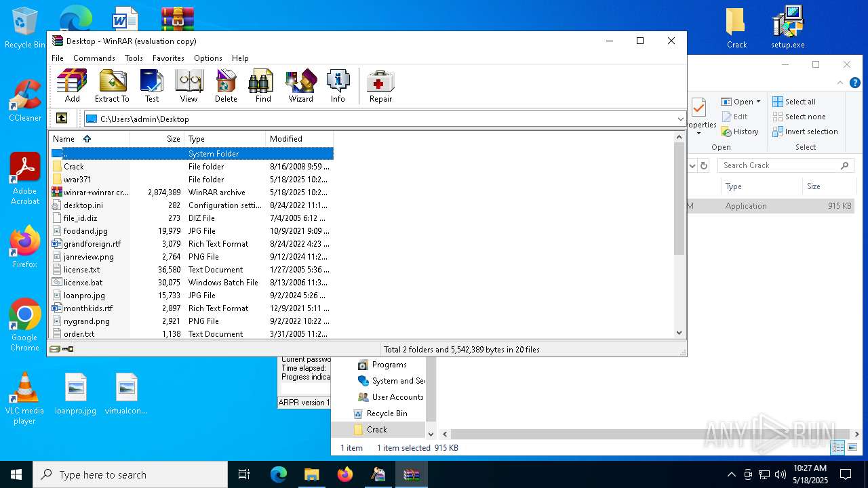The height and width of the screenshot is (488, 868).
Task: Click the key icon in WinRAR status bar
Action: [x=68, y=349]
